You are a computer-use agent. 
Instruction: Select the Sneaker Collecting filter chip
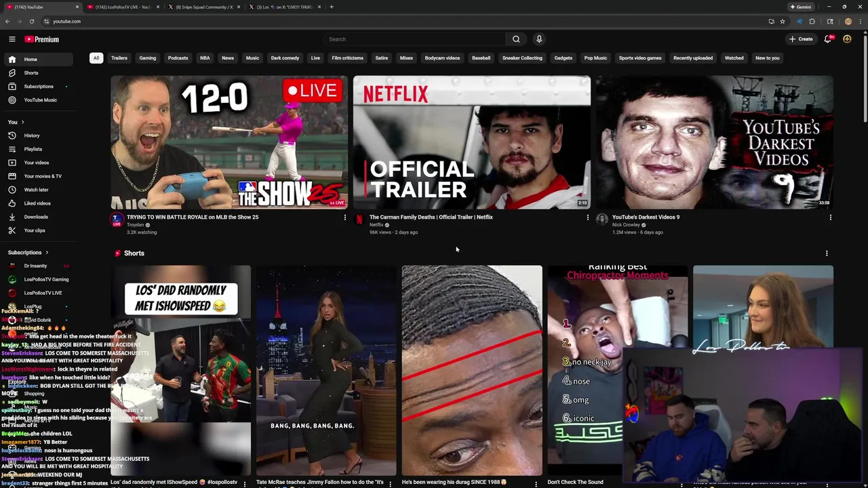522,58
